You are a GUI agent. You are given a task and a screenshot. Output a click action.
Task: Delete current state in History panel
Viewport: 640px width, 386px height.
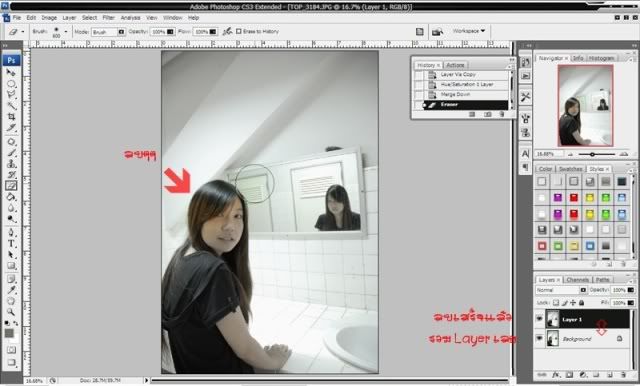[502, 115]
